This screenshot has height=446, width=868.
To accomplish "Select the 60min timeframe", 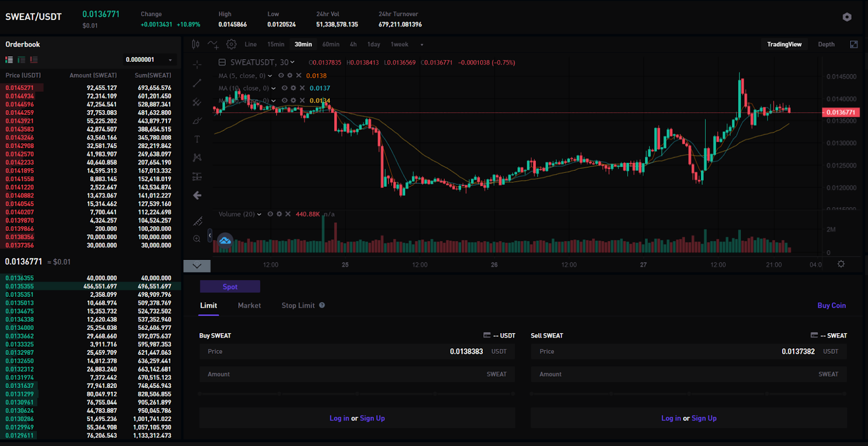I will 331,44.
